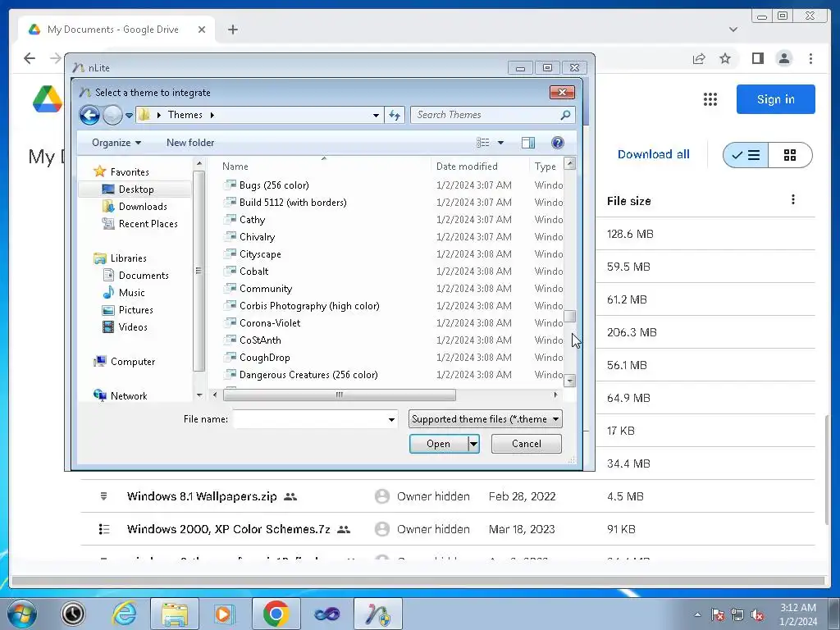Open the Videos library
The width and height of the screenshot is (840, 630).
click(132, 326)
